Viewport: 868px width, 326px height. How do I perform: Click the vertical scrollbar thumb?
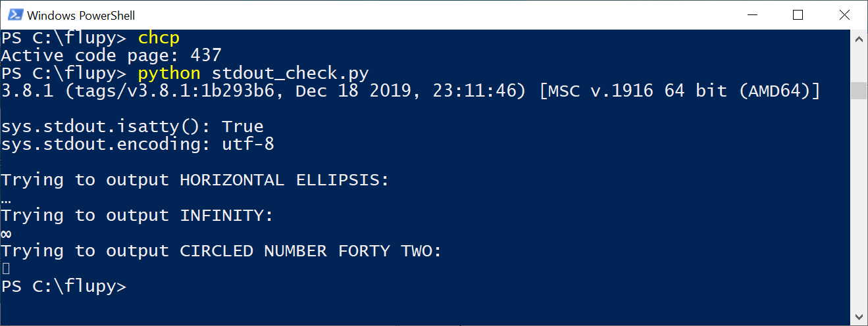tap(859, 90)
